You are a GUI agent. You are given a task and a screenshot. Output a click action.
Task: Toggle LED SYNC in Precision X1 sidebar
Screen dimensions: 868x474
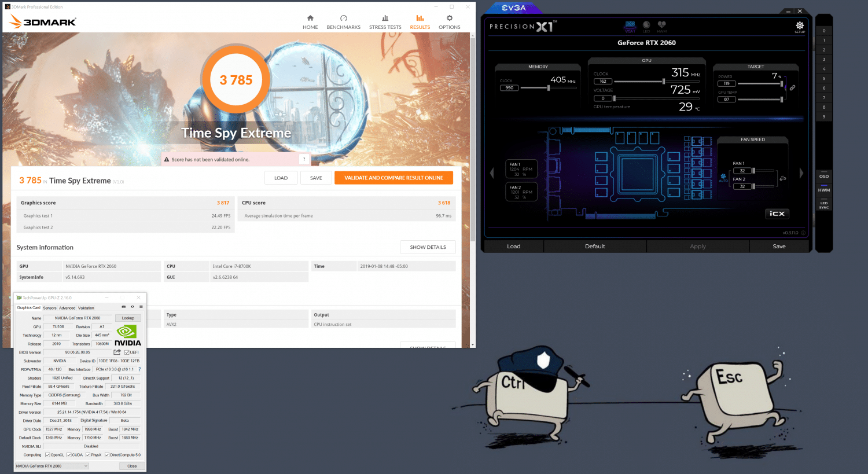[x=824, y=205]
